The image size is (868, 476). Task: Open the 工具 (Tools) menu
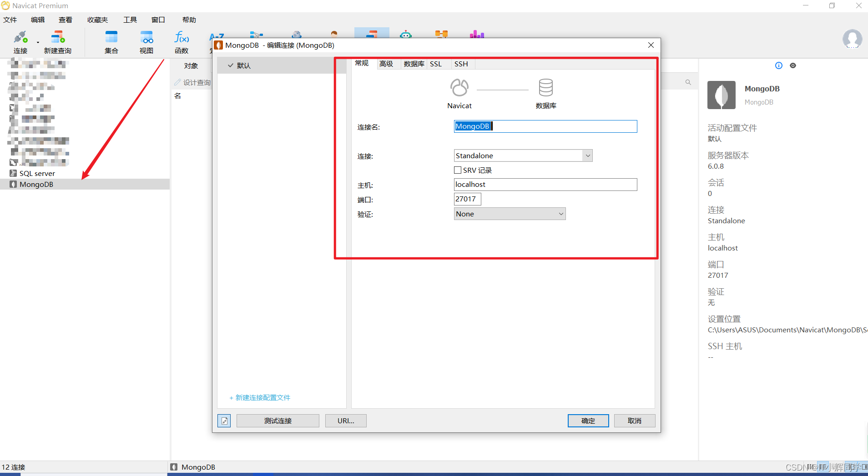pyautogui.click(x=130, y=20)
